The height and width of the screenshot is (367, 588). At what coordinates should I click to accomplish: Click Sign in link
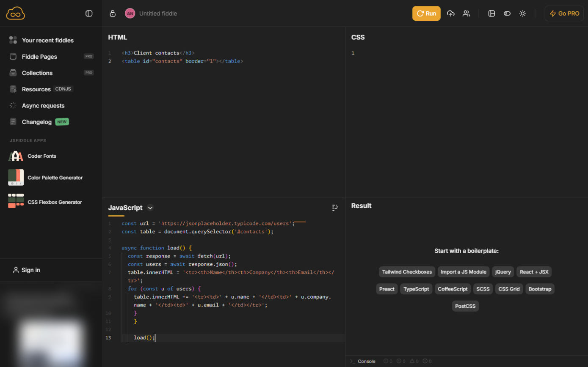pos(27,270)
